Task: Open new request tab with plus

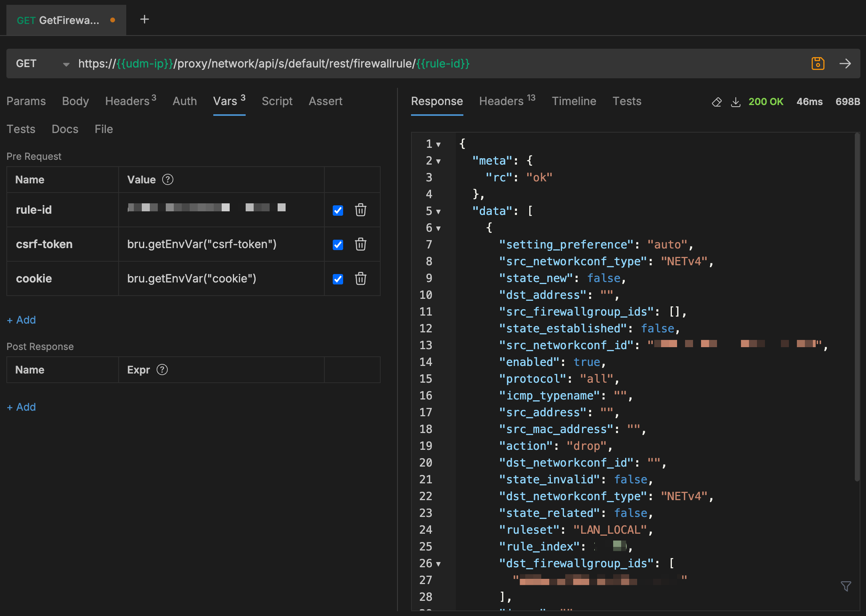Action: pos(145,19)
